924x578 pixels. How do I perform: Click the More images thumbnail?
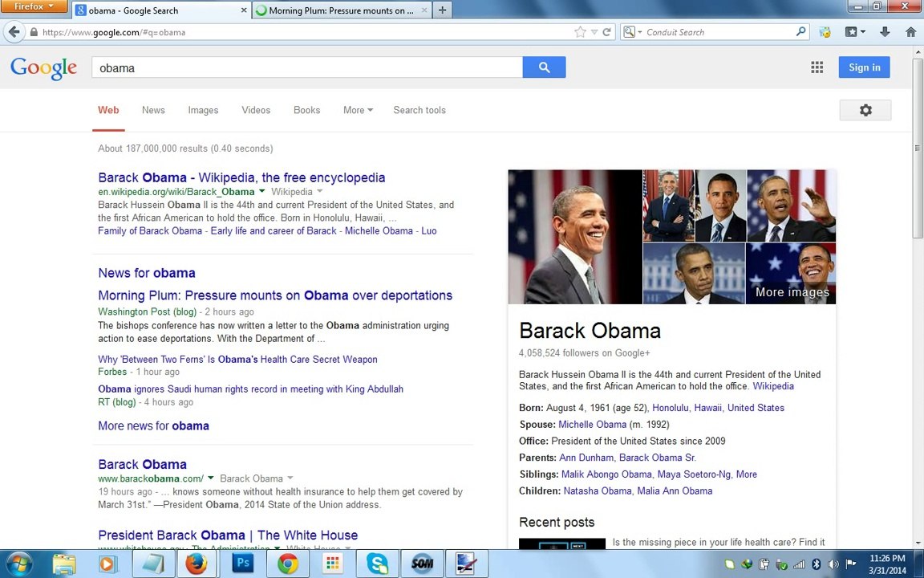pyautogui.click(x=791, y=273)
